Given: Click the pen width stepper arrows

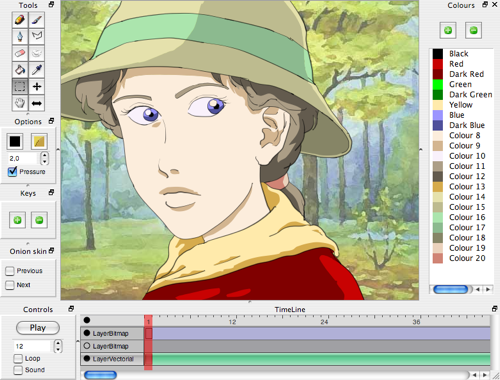Looking at the screenshot, I should 44,158.
